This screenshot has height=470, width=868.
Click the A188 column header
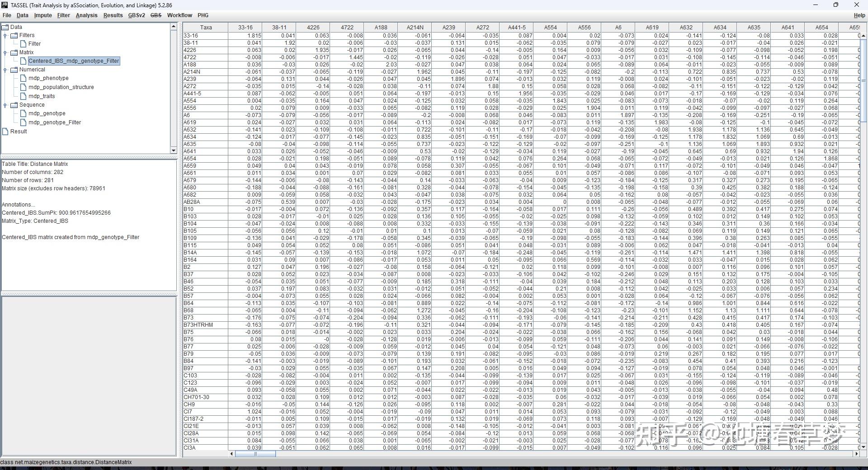[381, 28]
